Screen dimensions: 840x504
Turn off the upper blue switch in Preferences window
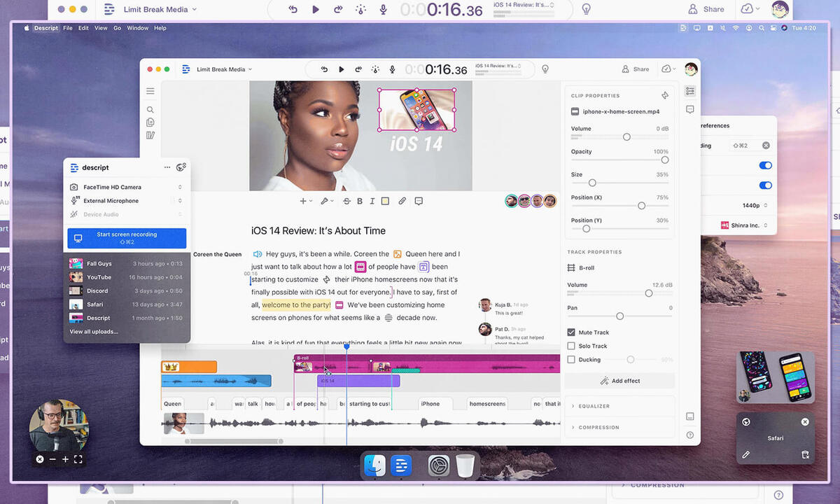coord(765,165)
